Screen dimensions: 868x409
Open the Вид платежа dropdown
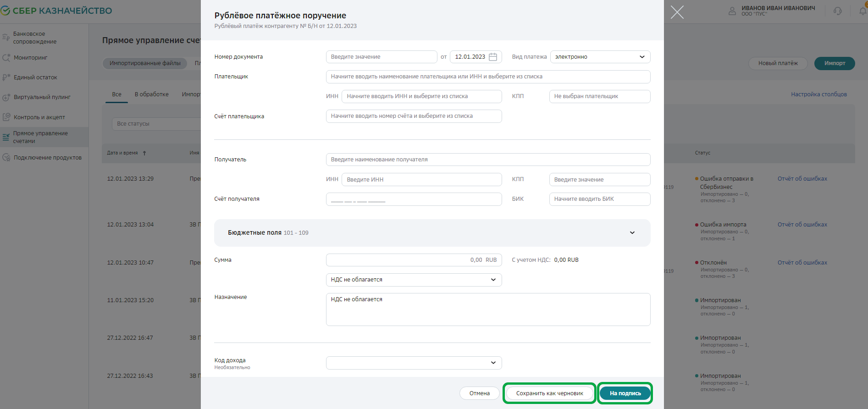[x=600, y=57]
